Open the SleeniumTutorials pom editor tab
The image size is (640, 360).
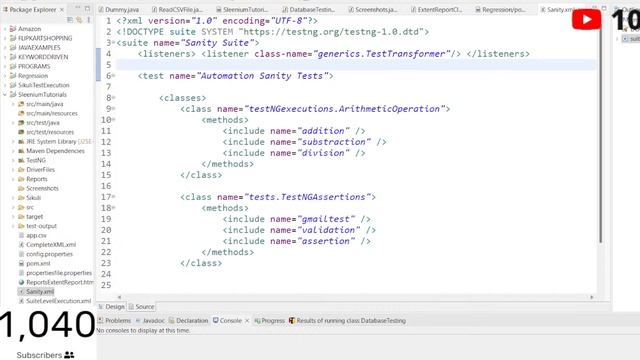(242, 9)
